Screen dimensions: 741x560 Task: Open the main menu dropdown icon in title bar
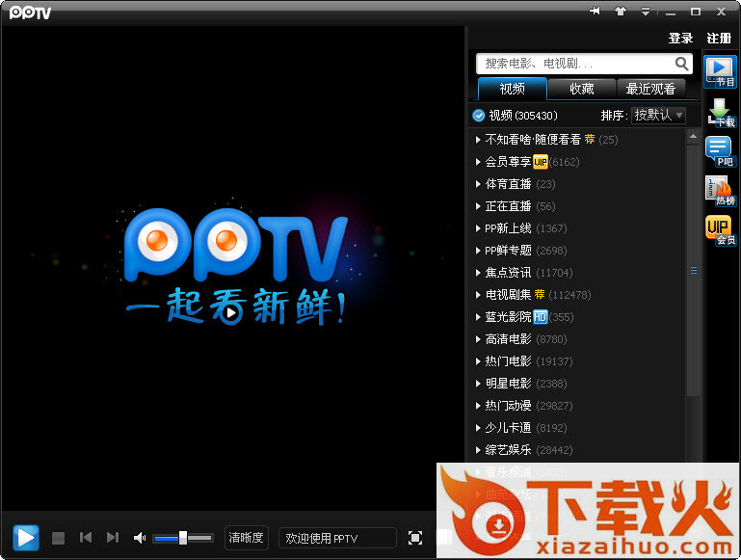pos(646,12)
